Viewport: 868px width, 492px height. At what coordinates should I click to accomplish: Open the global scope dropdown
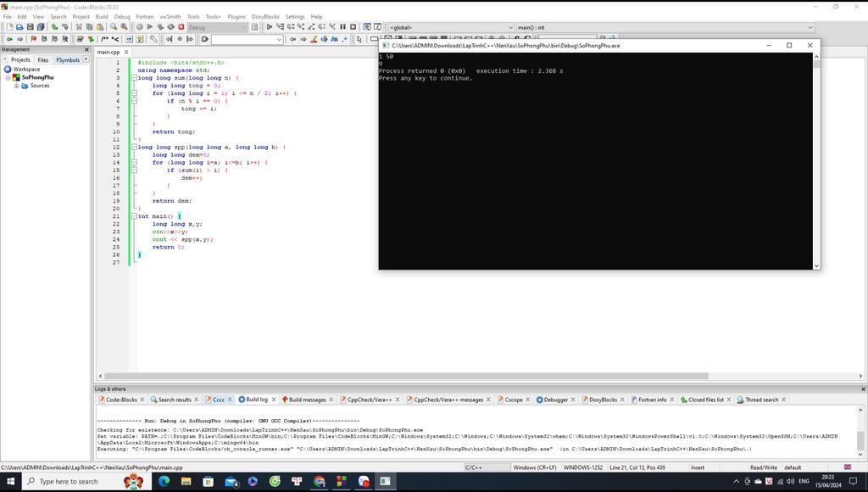[451, 27]
